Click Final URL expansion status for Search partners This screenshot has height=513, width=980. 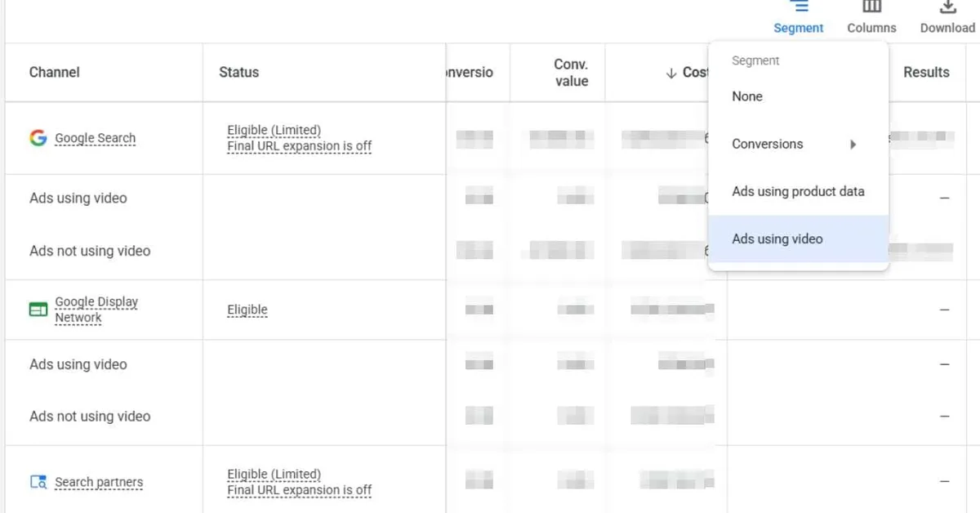299,490
